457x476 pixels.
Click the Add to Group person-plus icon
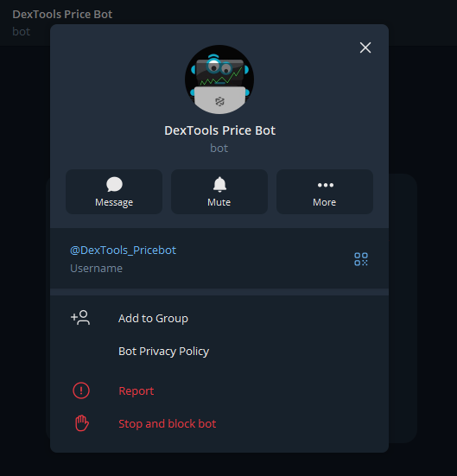click(x=80, y=318)
